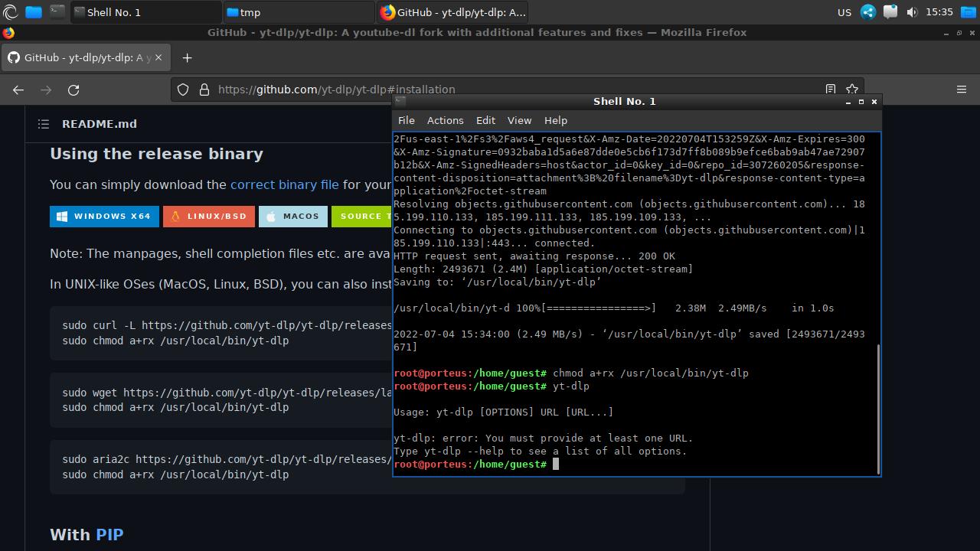The image size is (980, 551).
Task: Open the notifications tray icon
Action: click(890, 12)
